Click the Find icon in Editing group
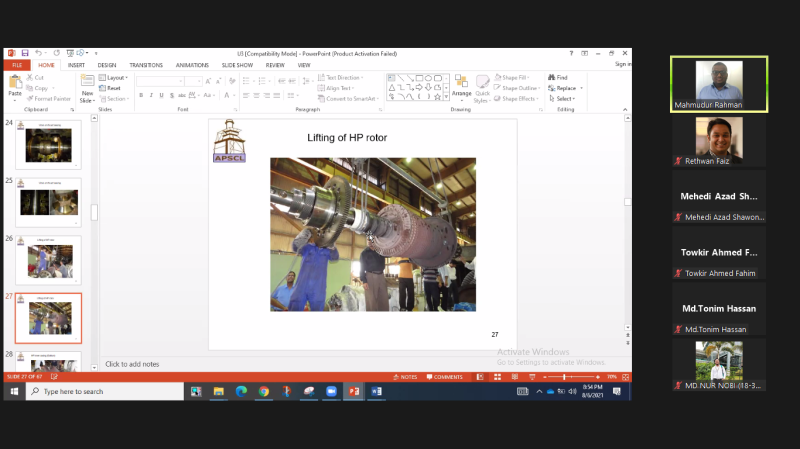 pos(558,77)
